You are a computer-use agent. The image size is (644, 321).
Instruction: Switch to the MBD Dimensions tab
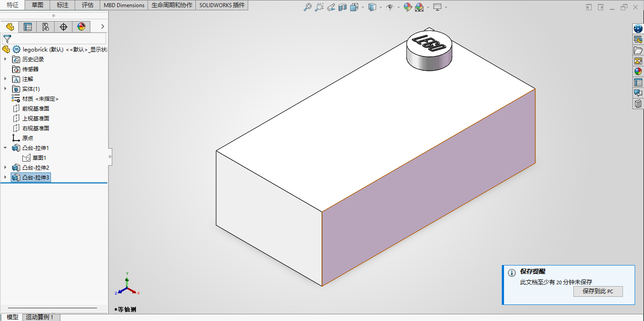[x=124, y=5]
